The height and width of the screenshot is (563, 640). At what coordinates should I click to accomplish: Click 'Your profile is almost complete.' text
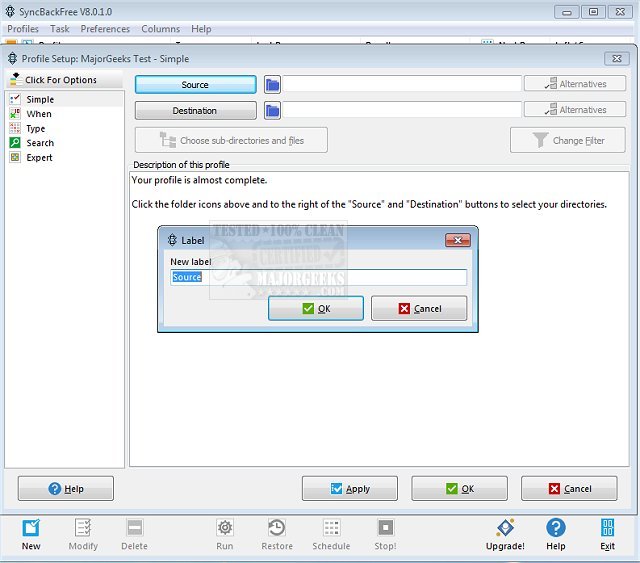(x=199, y=180)
